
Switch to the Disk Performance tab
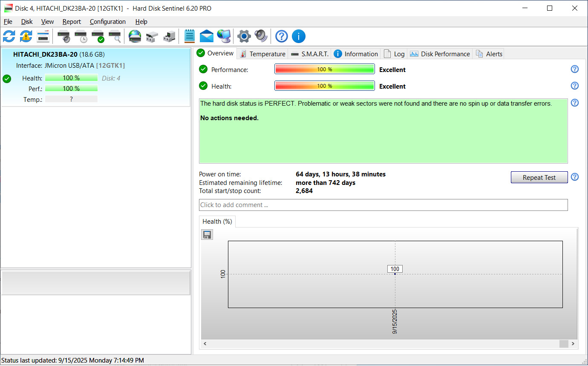440,54
